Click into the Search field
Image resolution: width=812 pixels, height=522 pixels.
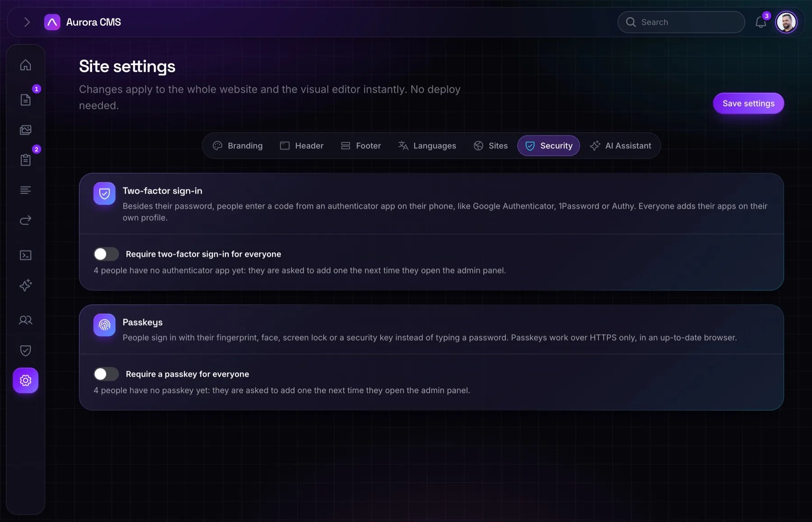pyautogui.click(x=681, y=22)
